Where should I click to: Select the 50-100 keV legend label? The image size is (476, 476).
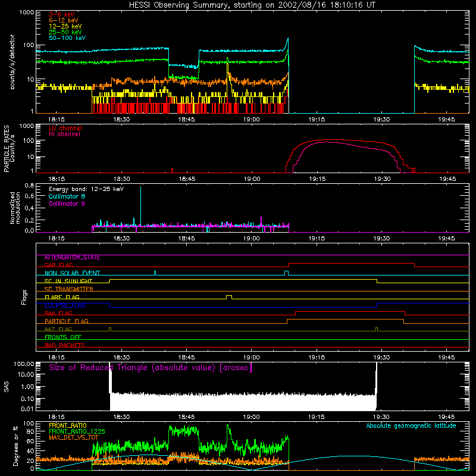pyautogui.click(x=67, y=38)
